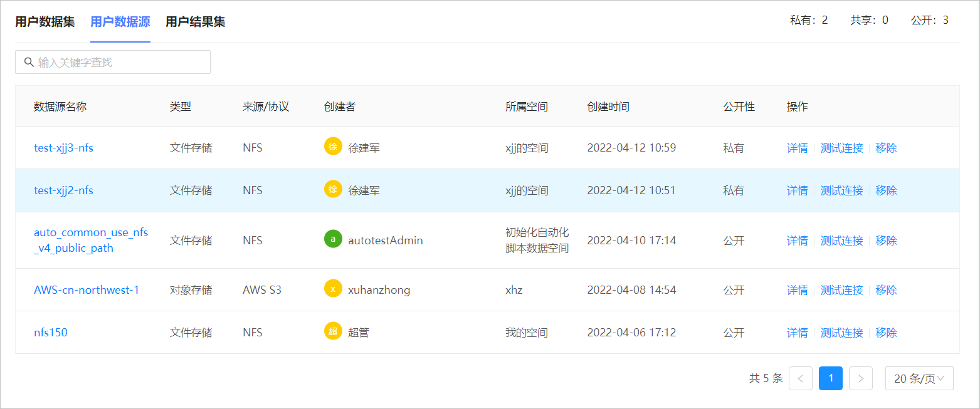
Task: Switch to 用户数据集 tab
Action: point(45,22)
